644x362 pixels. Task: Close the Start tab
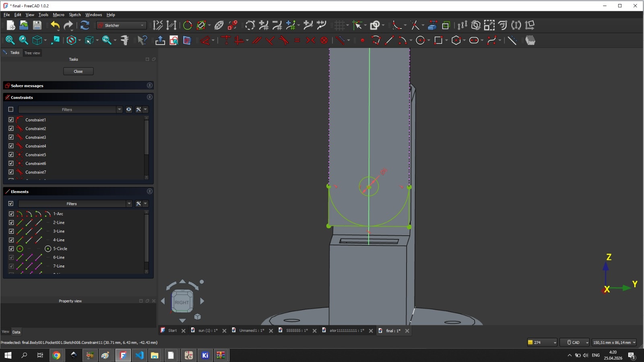click(184, 331)
